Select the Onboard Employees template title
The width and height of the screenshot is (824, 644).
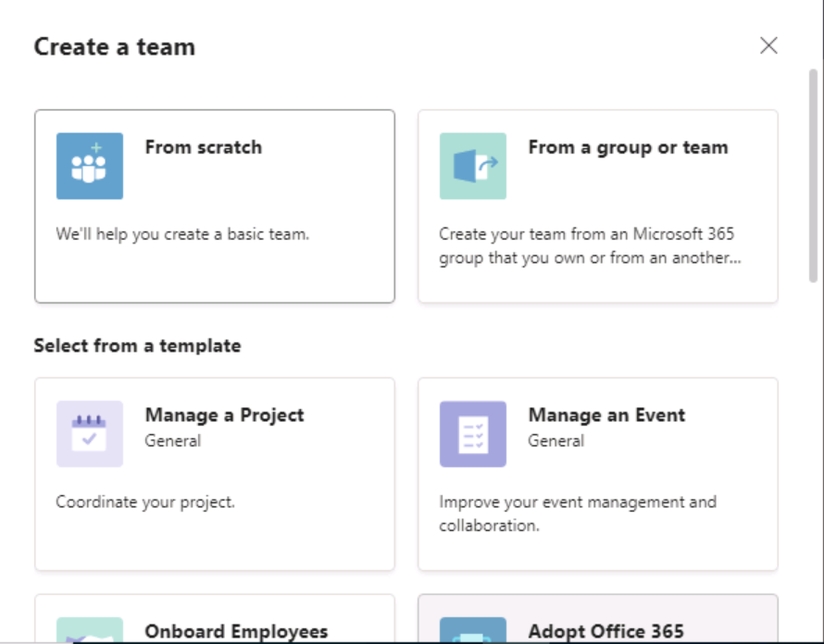[236, 631]
